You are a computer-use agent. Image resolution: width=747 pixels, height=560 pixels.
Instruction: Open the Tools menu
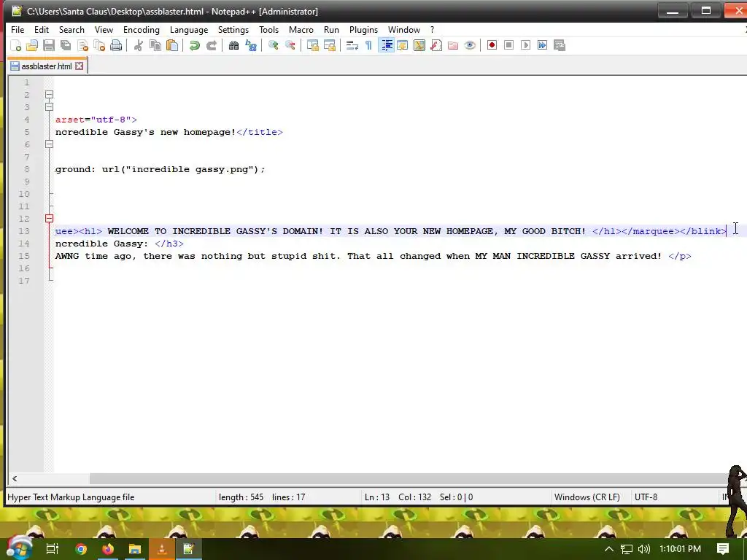coord(268,29)
